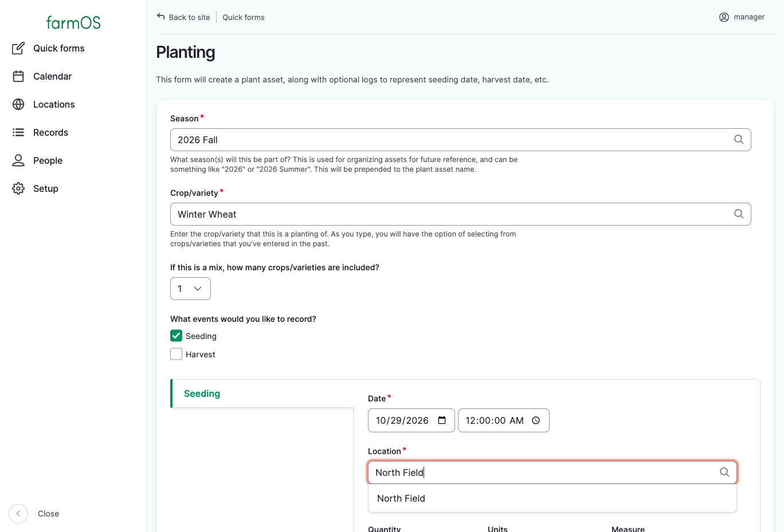The image size is (784, 532).
Task: Open the time picker clock icon
Action: pyautogui.click(x=536, y=420)
